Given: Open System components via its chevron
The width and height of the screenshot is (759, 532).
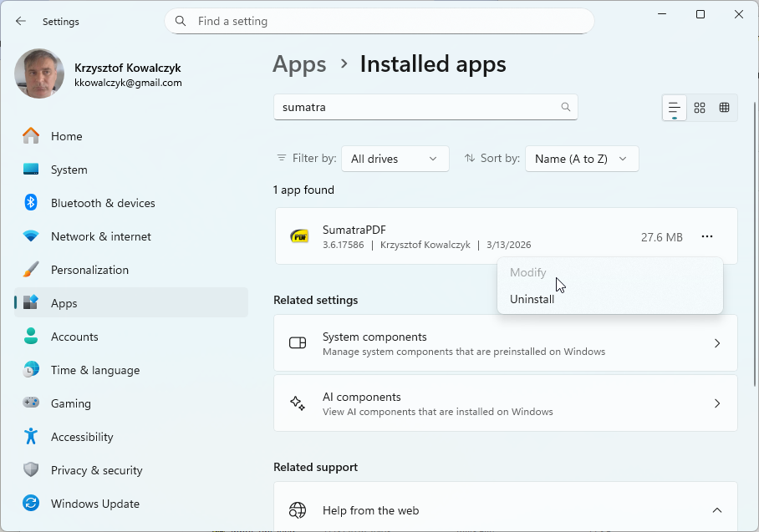Looking at the screenshot, I should [x=717, y=343].
